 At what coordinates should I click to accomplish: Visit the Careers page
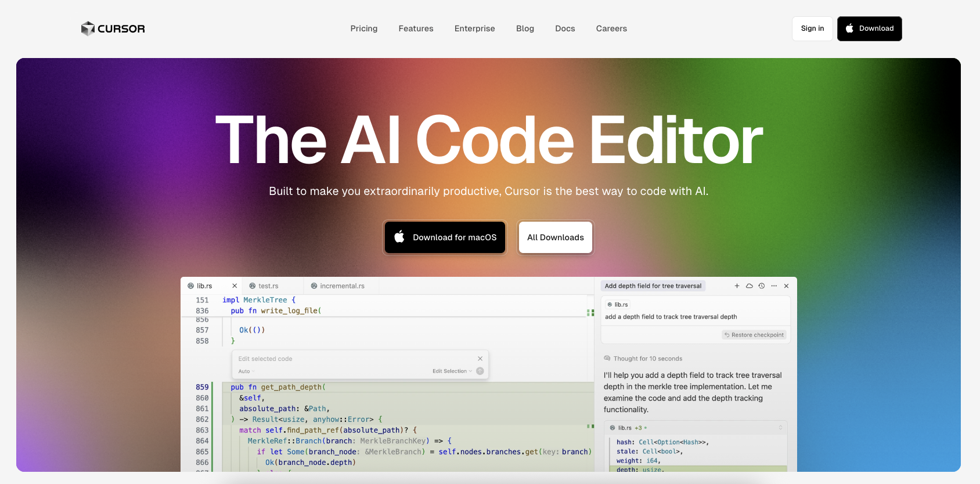611,28
